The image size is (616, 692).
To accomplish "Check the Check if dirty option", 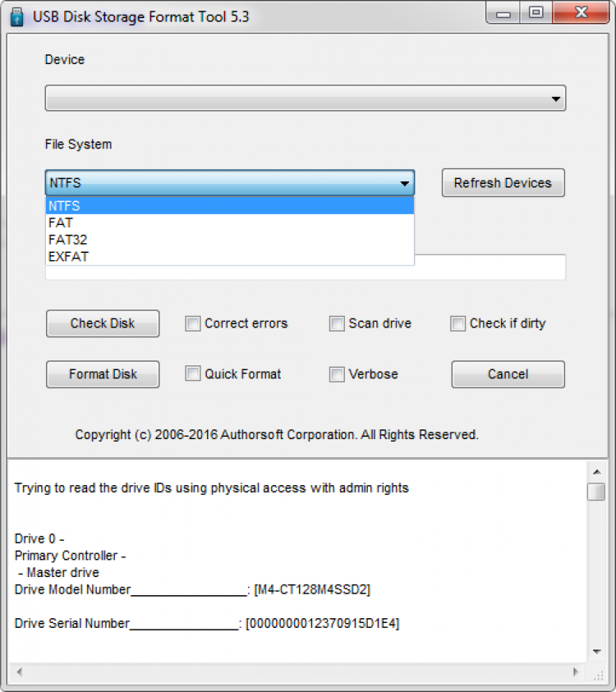I will 457,323.
